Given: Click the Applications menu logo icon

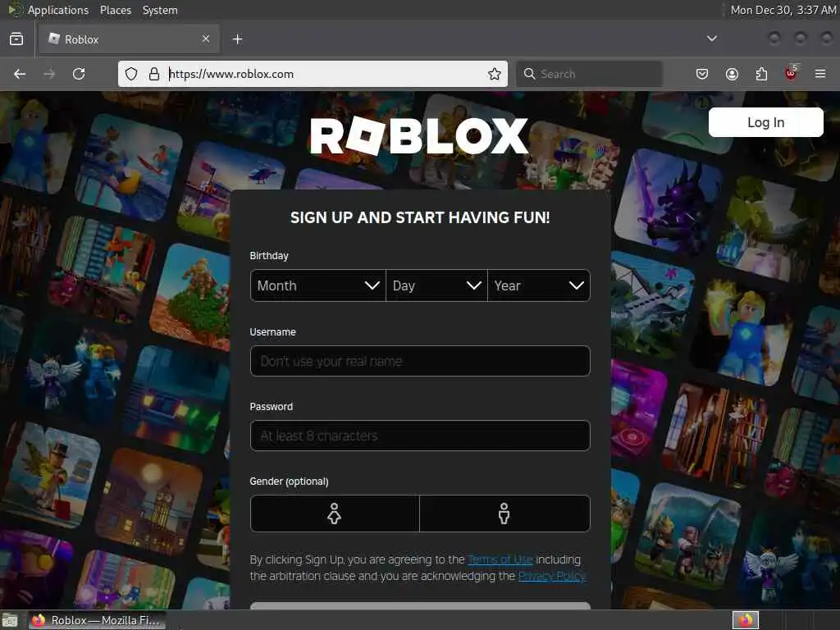Looking at the screenshot, I should pyautogui.click(x=15, y=10).
